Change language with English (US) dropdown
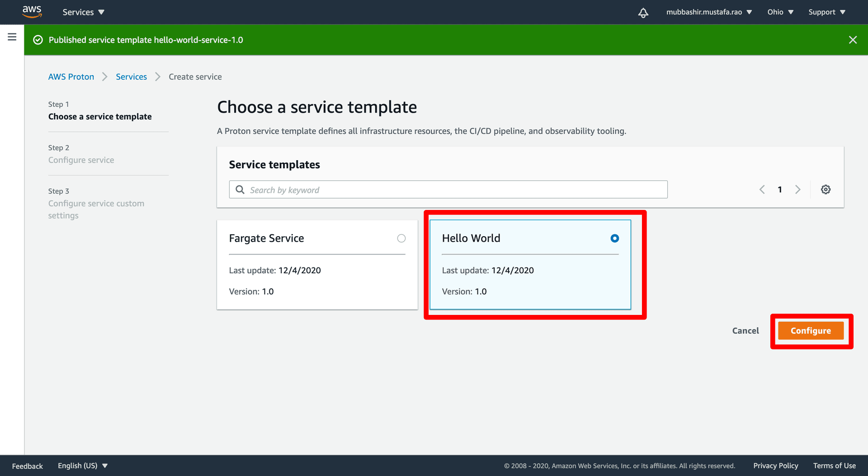 click(83, 466)
